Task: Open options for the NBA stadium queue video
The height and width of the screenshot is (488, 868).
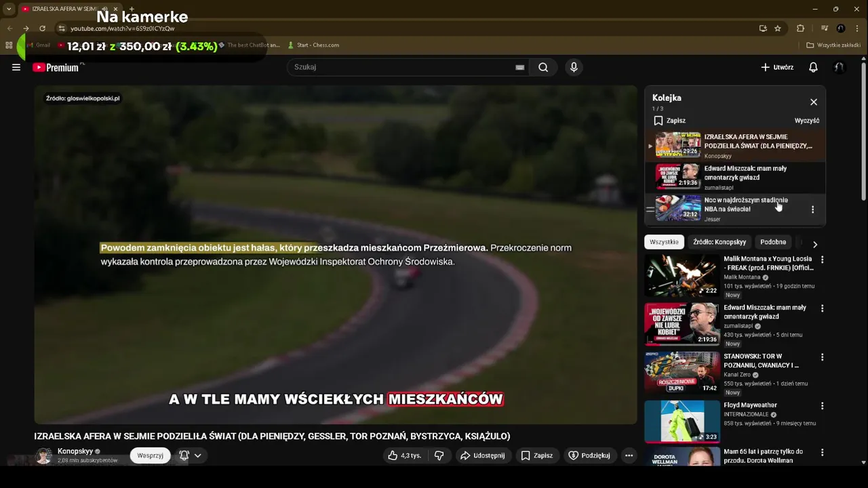Action: (x=812, y=209)
